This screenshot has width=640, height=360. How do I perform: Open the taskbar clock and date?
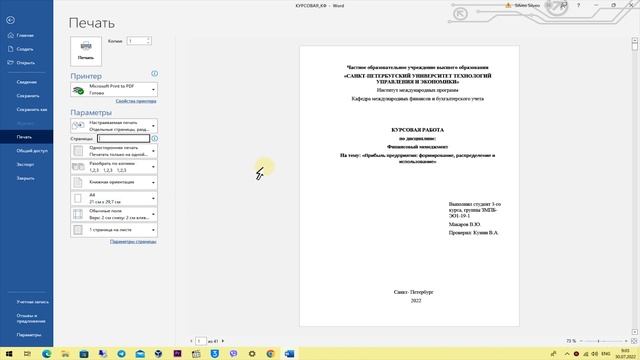[x=625, y=353]
